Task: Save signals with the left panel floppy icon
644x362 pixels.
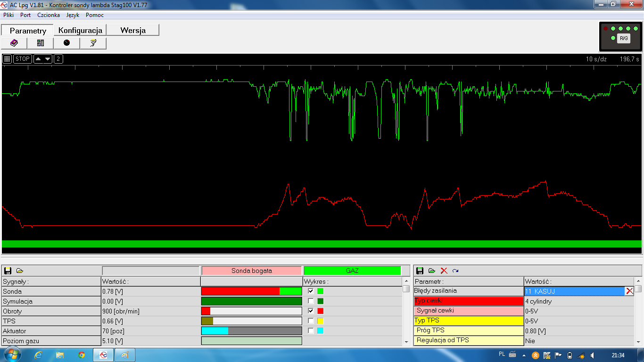Action: (8, 271)
